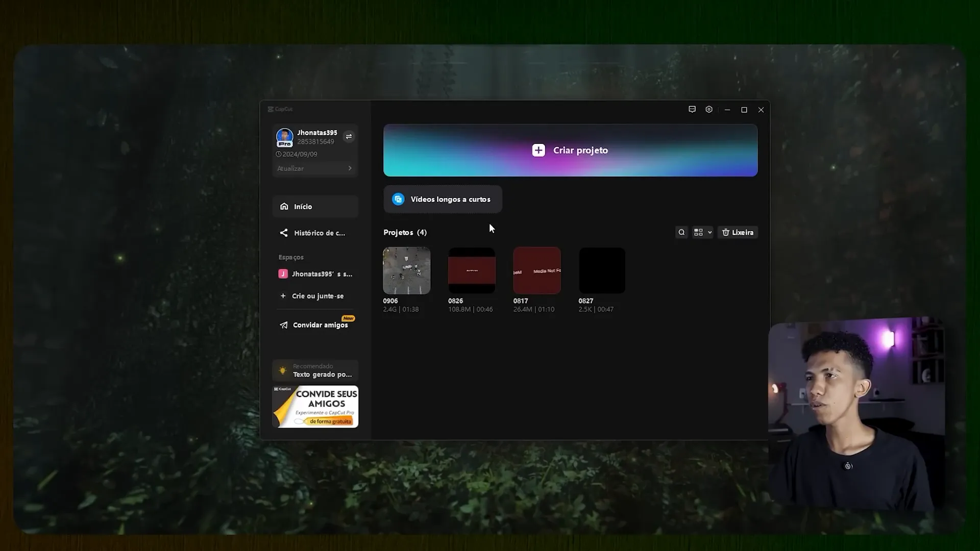Open the 0817 project thumbnail
The height and width of the screenshot is (551, 980).
[536, 270]
